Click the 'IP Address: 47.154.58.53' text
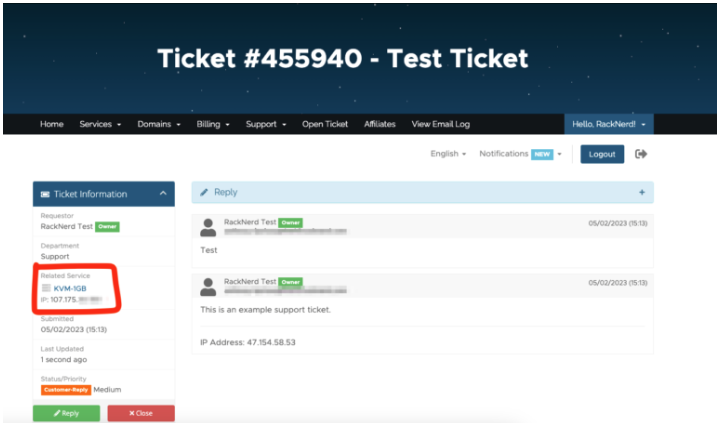Screen dimensions: 719x423 [x=248, y=342]
